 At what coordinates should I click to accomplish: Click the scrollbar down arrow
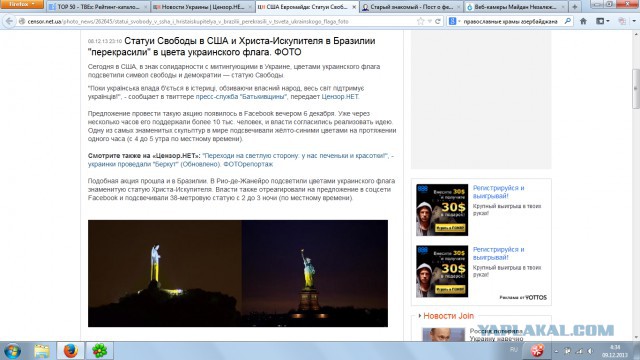636,337
